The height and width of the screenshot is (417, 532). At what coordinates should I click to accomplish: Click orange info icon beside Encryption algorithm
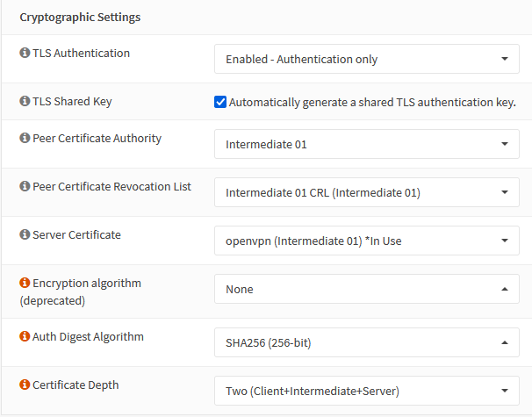point(25,283)
